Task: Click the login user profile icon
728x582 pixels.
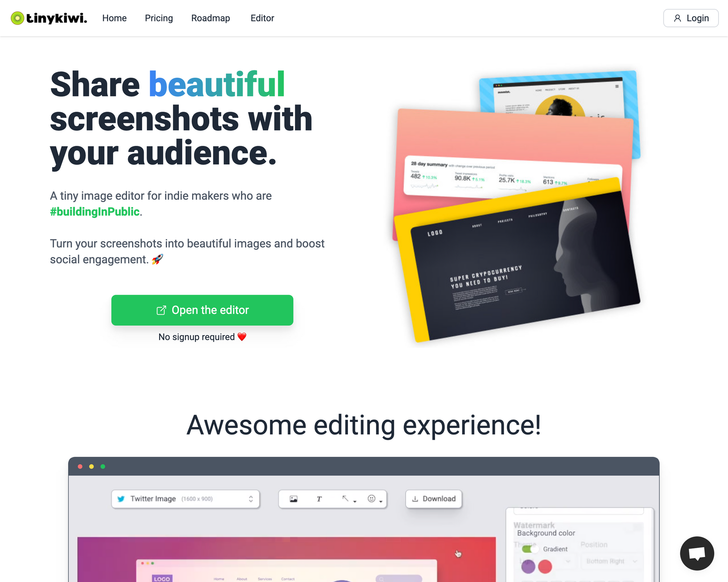Action: click(x=677, y=18)
